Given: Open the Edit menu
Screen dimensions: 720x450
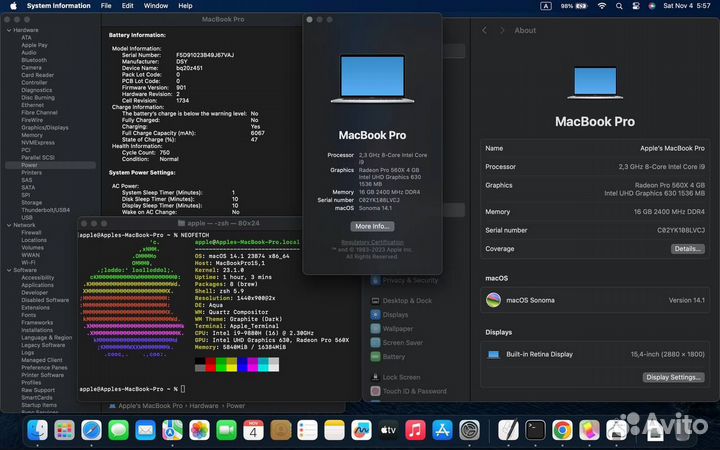Looking at the screenshot, I should click(x=128, y=6).
